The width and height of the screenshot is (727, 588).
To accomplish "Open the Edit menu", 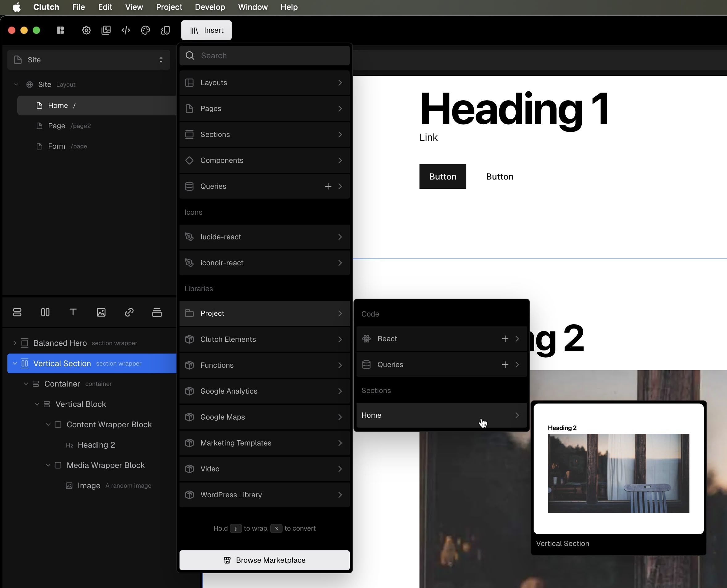I will click(x=105, y=7).
